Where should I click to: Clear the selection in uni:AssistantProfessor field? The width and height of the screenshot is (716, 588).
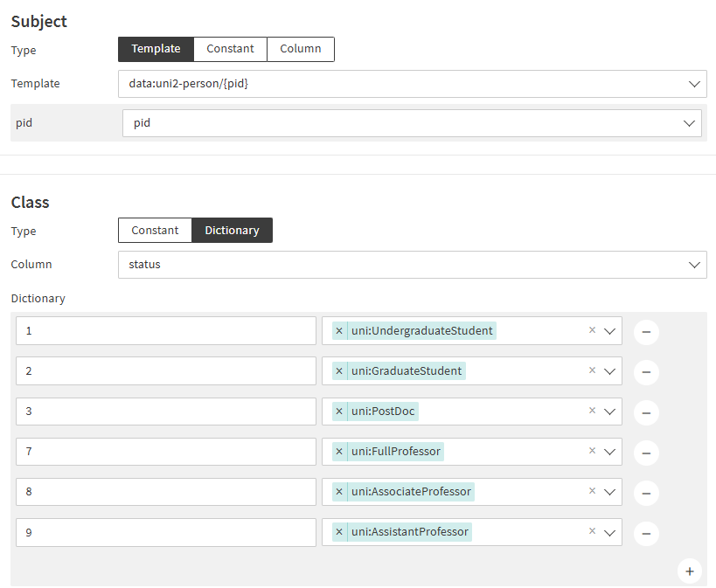point(592,531)
